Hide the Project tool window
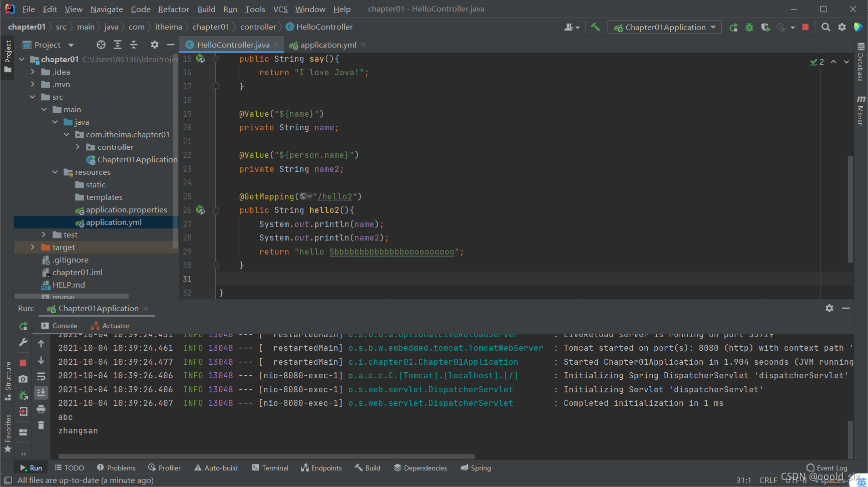Screen dimensions: 868x487 point(171,45)
